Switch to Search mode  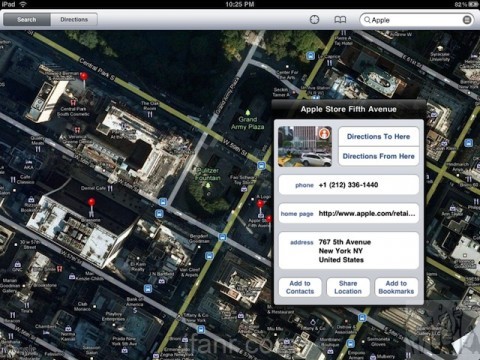pos(27,20)
